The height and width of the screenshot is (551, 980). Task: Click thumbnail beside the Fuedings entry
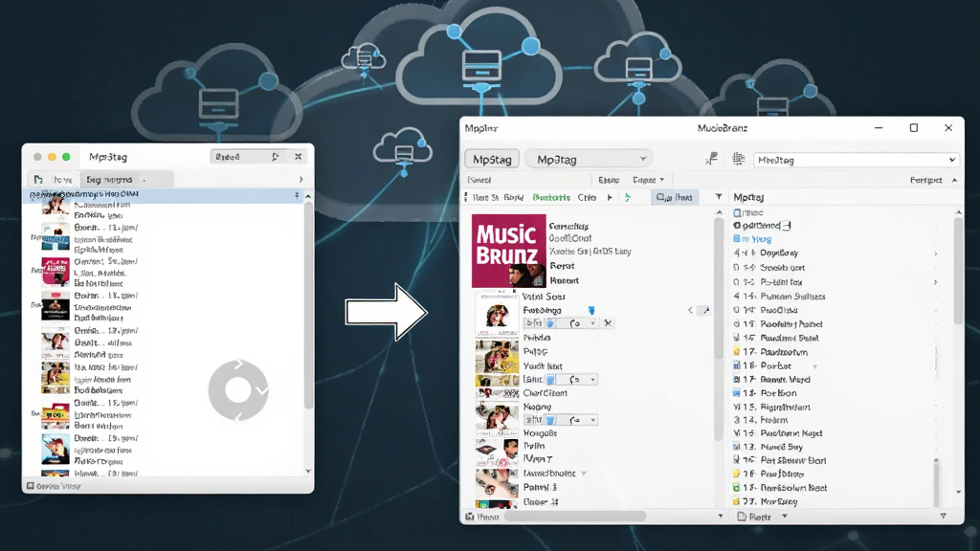pyautogui.click(x=497, y=314)
